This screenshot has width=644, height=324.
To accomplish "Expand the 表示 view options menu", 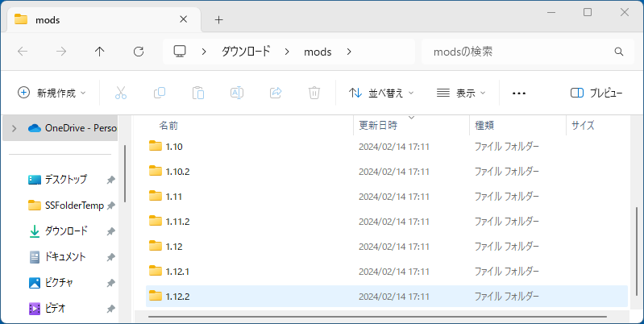I will click(462, 93).
